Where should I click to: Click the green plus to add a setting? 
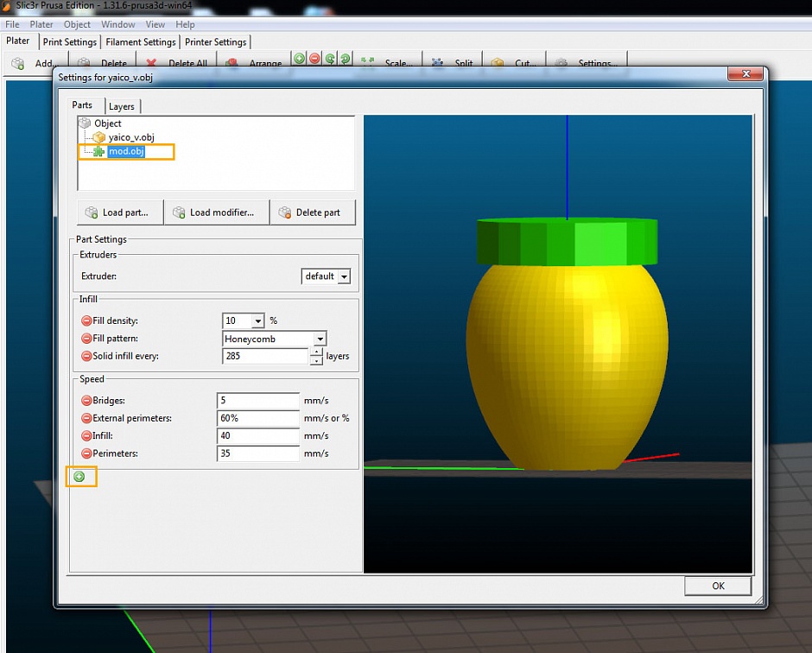coord(81,476)
